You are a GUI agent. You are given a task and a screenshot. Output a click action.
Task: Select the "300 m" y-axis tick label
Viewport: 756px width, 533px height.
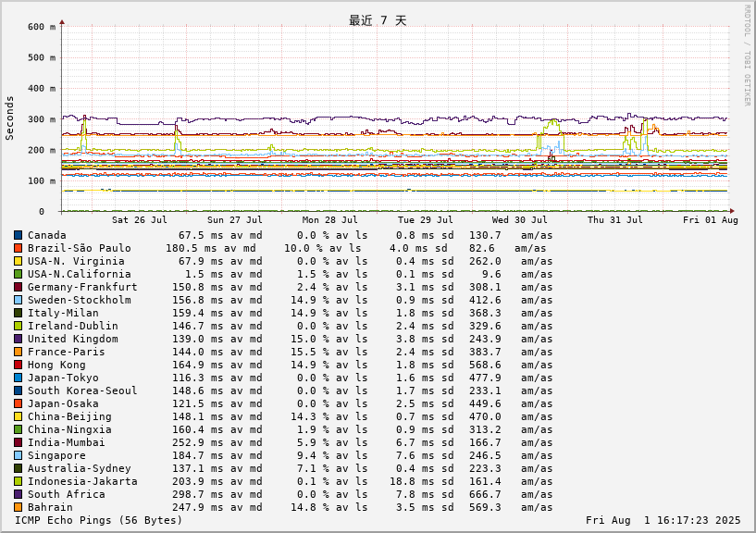click(42, 119)
